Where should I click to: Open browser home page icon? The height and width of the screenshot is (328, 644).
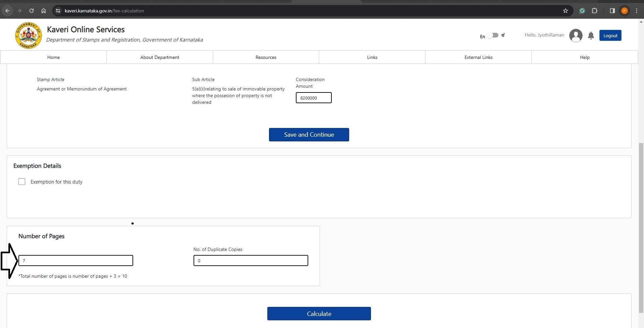pyautogui.click(x=44, y=11)
